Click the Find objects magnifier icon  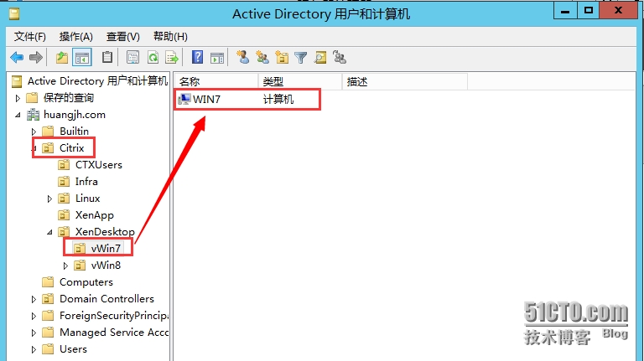pos(320,58)
